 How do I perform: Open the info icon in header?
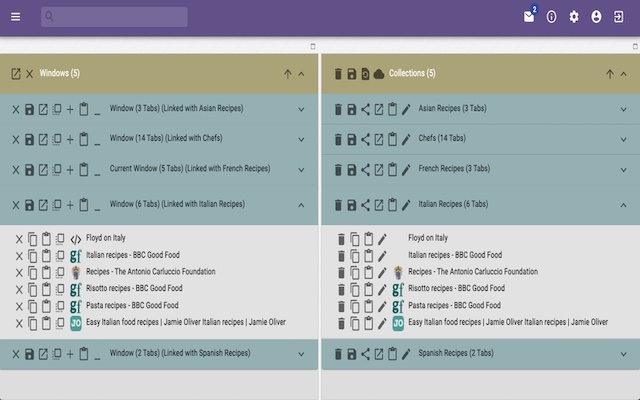(x=551, y=17)
